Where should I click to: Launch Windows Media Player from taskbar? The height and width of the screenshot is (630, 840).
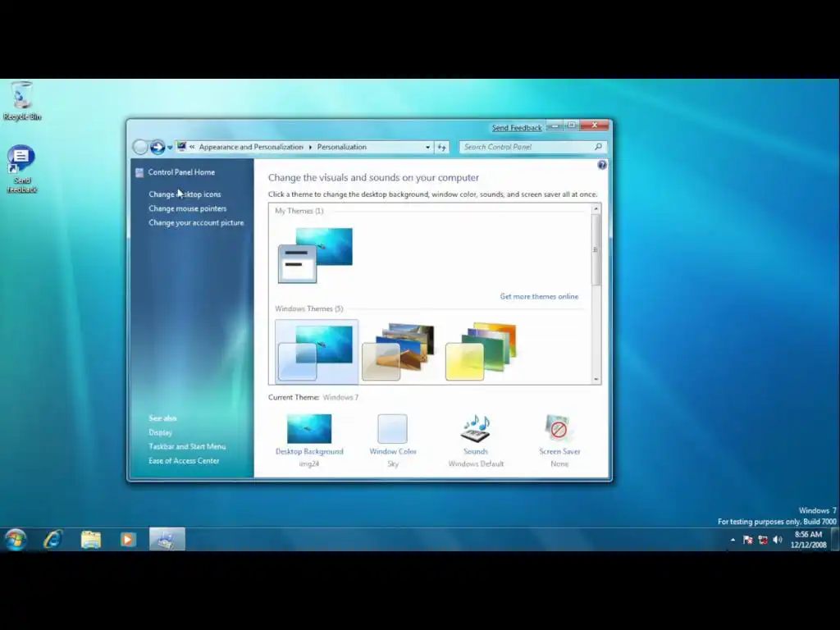tap(127, 539)
